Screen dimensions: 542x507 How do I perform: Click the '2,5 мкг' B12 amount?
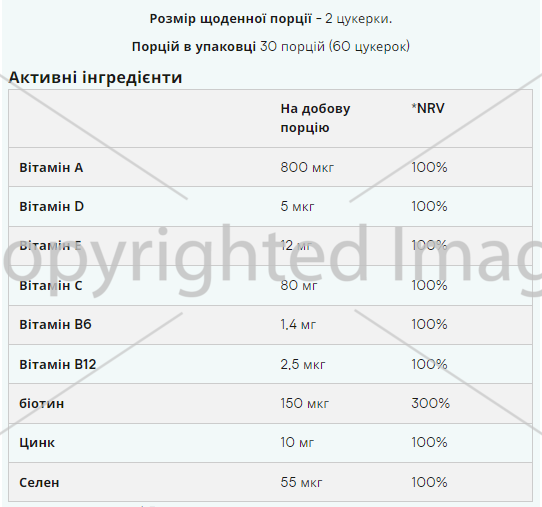point(303,365)
